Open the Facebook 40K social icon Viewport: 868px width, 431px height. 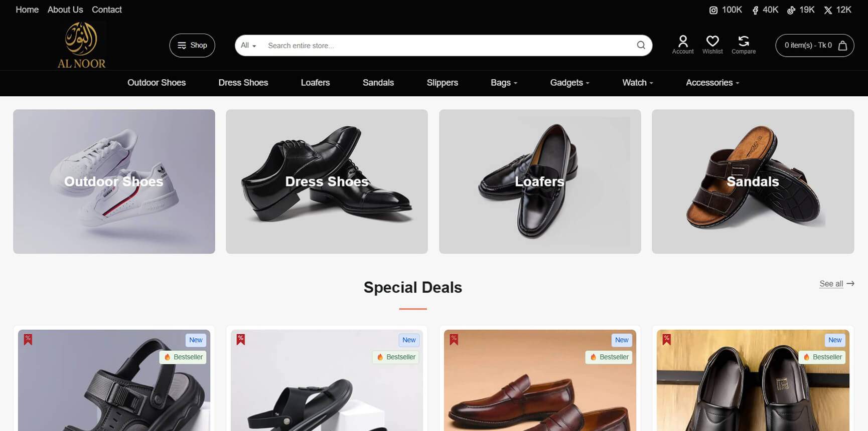(755, 10)
